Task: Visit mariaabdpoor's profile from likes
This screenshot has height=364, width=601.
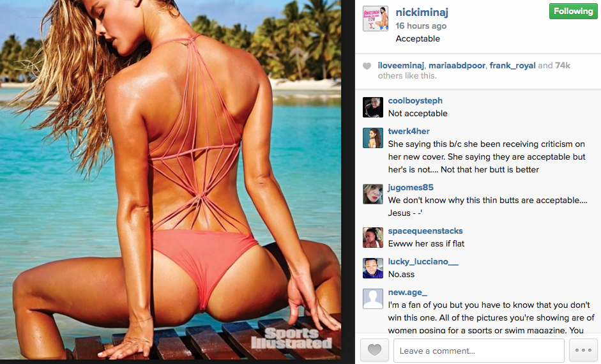Action: pyautogui.click(x=457, y=66)
